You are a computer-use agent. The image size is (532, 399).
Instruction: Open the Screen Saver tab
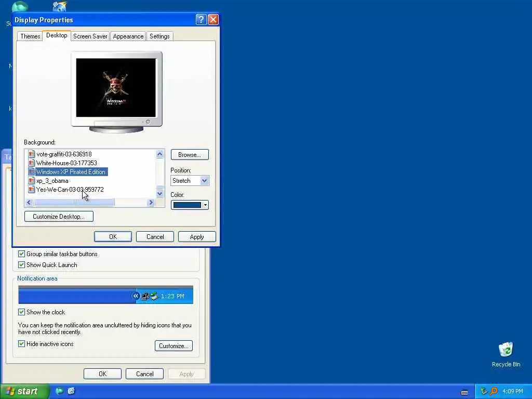[90, 36]
